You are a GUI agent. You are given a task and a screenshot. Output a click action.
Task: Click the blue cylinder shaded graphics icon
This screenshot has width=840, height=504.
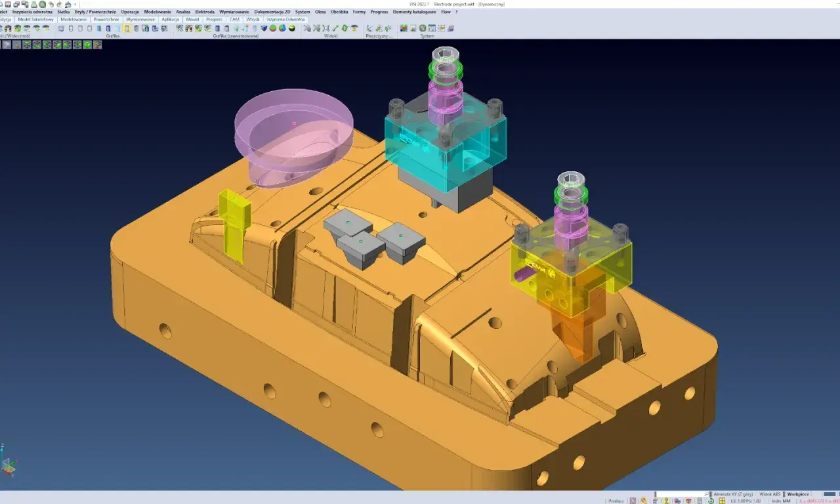108,28
